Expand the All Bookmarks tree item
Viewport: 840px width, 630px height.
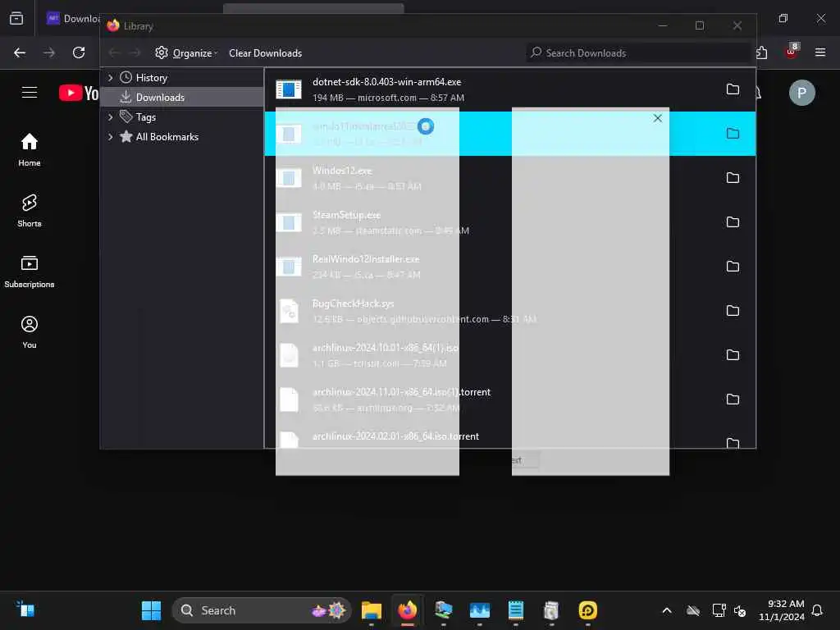pyautogui.click(x=111, y=137)
